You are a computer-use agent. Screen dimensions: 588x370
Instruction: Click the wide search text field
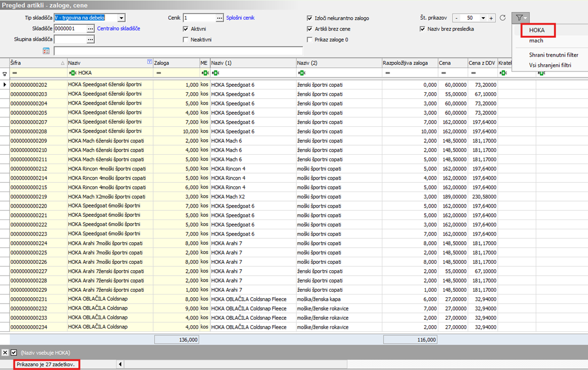click(178, 51)
